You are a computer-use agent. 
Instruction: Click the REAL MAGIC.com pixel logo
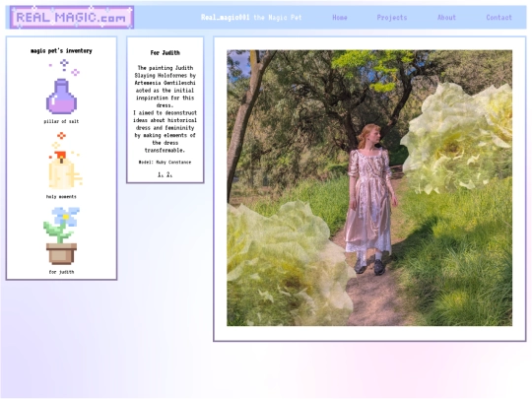pyautogui.click(x=72, y=17)
